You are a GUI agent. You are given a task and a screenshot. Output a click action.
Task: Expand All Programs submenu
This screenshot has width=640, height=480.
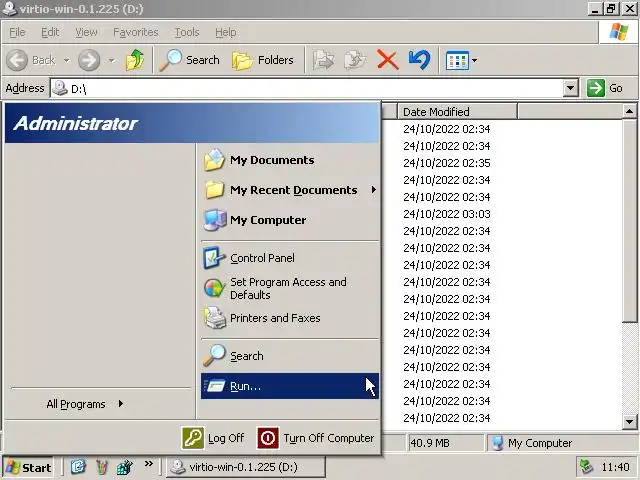point(85,404)
